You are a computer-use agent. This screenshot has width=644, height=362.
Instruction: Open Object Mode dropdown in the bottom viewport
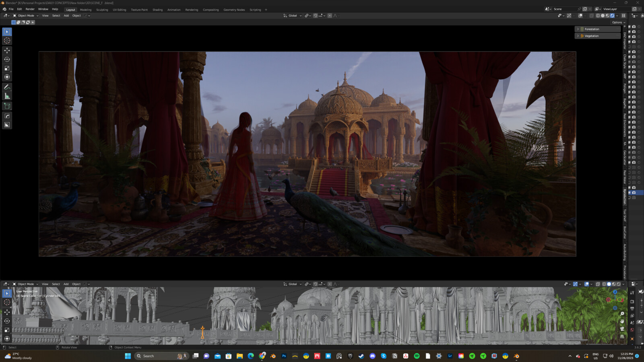26,284
